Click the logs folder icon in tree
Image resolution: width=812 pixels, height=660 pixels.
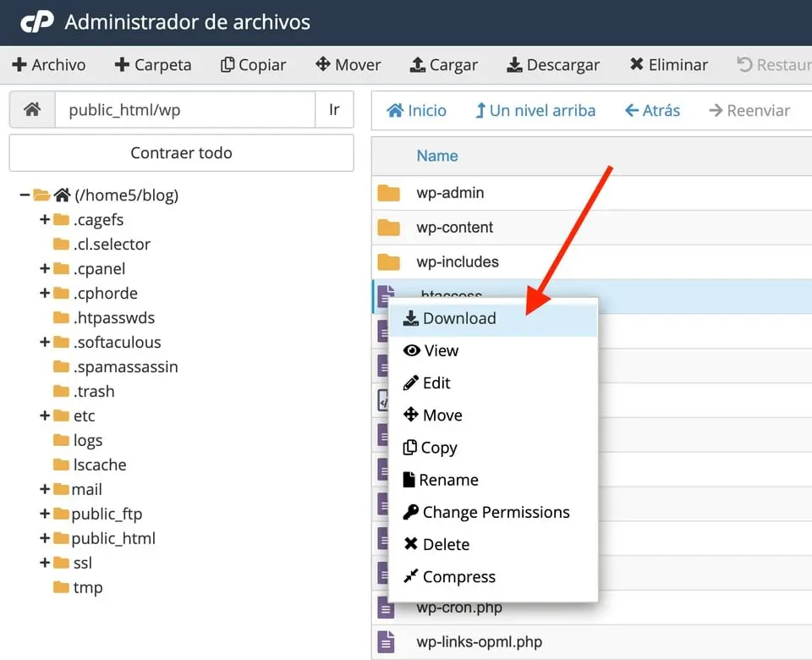click(x=61, y=440)
